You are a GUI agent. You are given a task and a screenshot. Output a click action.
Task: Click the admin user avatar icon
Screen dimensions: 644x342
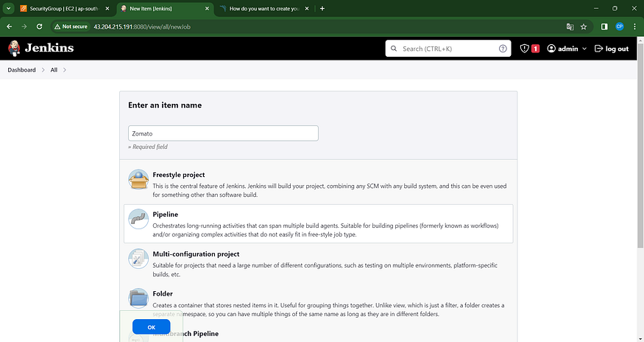551,49
